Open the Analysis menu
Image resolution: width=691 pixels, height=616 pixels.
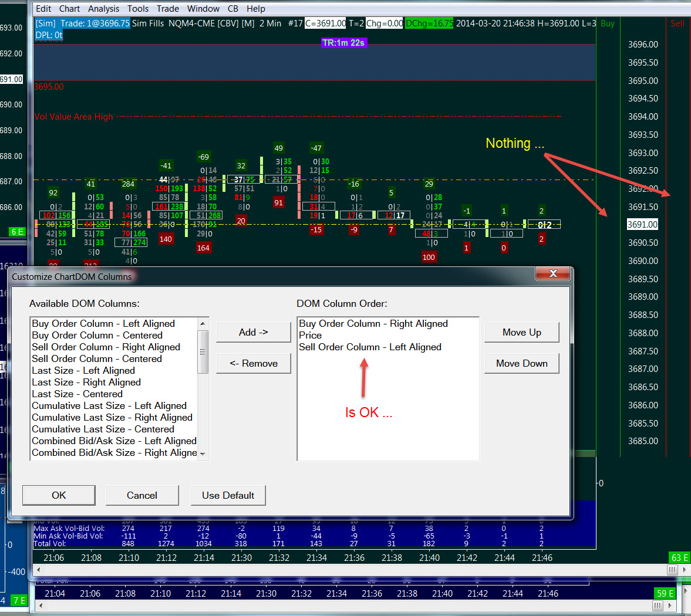[x=103, y=8]
